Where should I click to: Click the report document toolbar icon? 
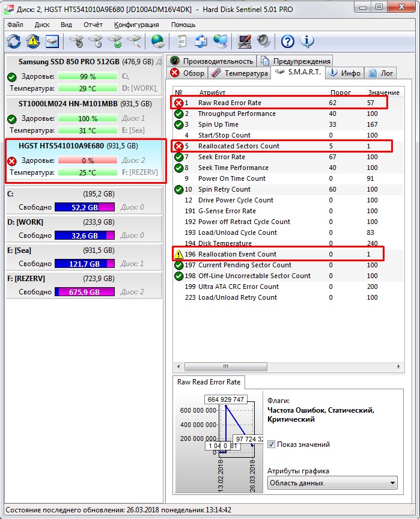181,41
